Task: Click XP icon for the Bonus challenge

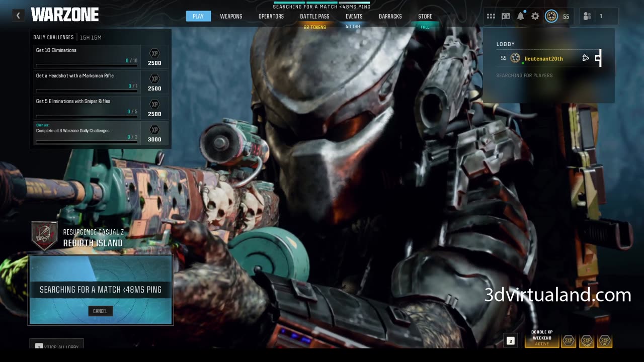Action: pyautogui.click(x=155, y=130)
